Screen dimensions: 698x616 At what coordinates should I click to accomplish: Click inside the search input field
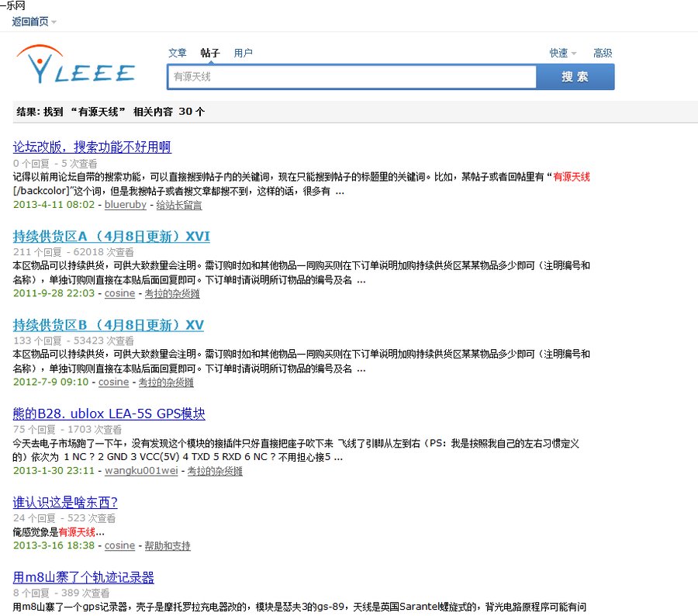[349, 76]
